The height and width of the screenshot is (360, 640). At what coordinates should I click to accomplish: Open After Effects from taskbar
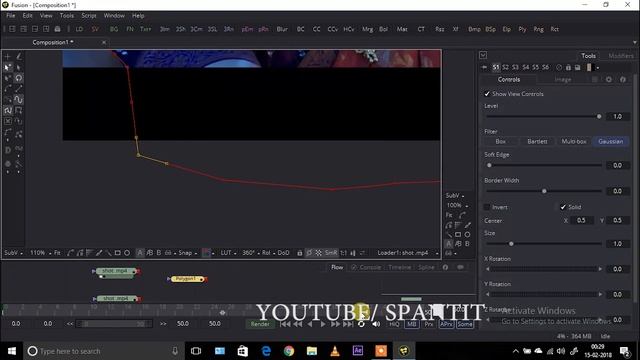click(x=358, y=351)
